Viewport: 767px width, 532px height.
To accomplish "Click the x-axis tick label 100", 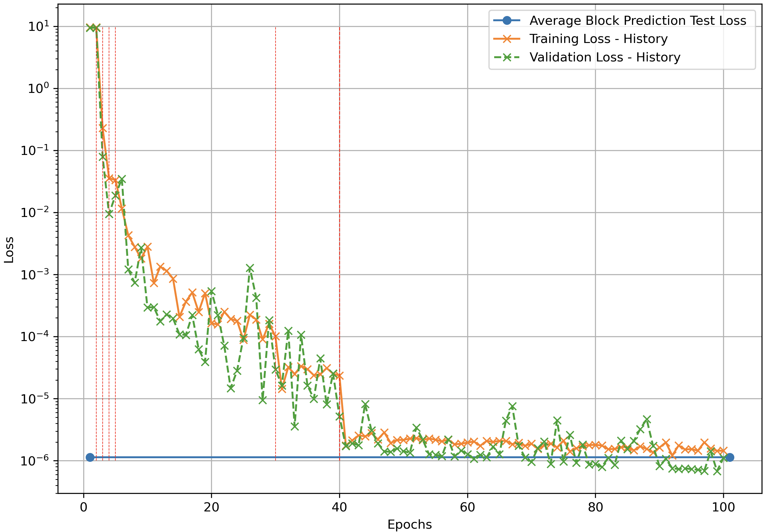I will pos(723,507).
